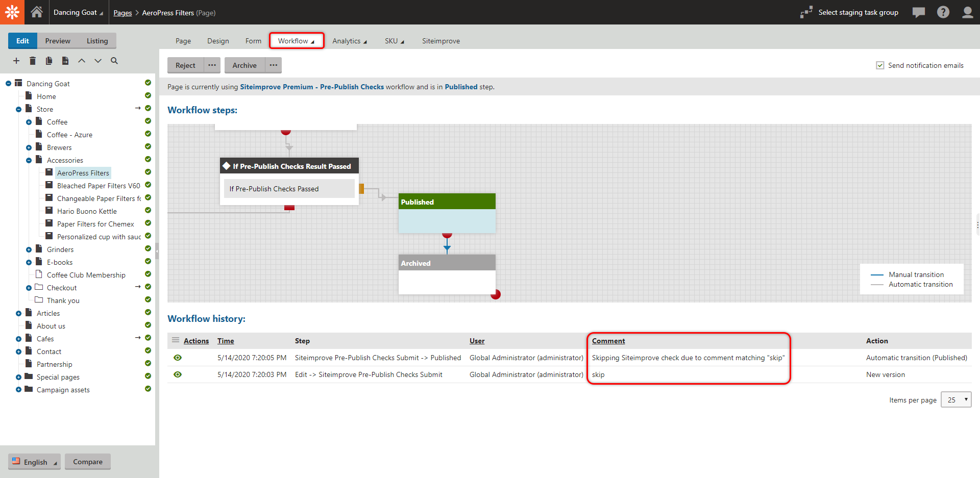Move page up in the tree
Screen dimensions: 980x478
coord(82,61)
